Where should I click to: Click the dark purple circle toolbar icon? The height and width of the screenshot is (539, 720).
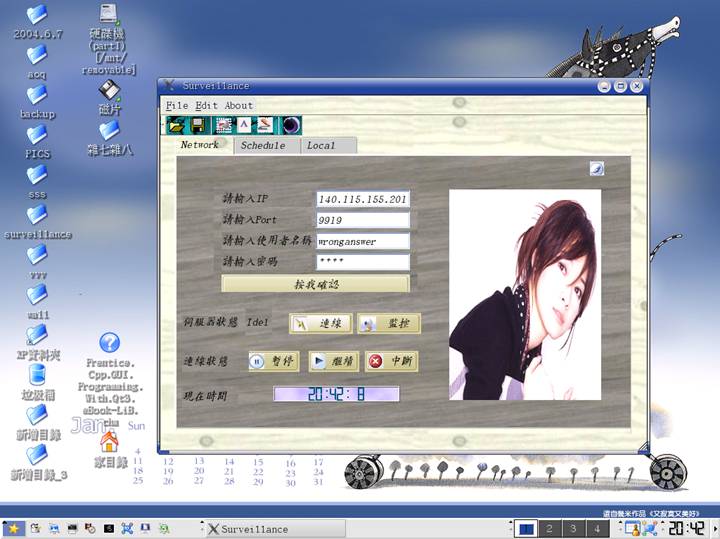tap(290, 125)
